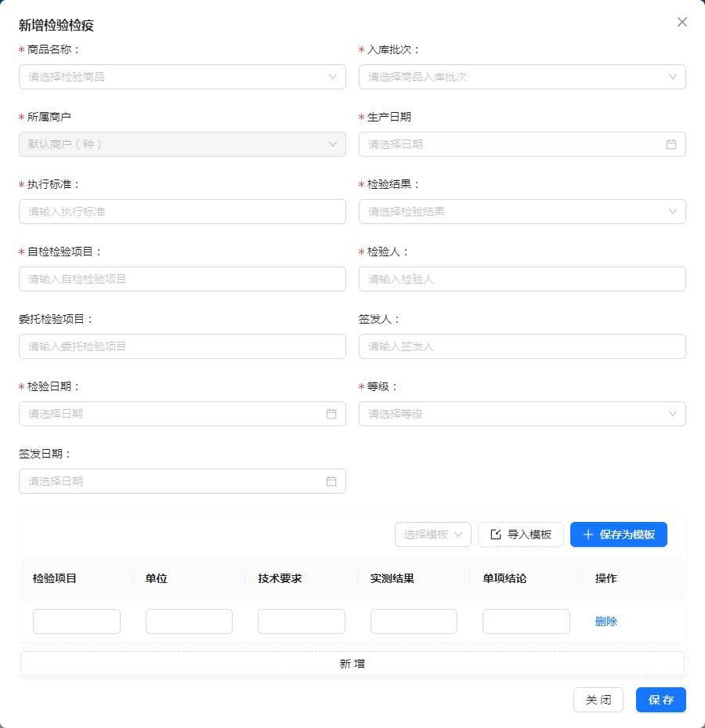Click calendar icon in 生产日期 field
Screen dimensions: 705x728
tap(671, 144)
